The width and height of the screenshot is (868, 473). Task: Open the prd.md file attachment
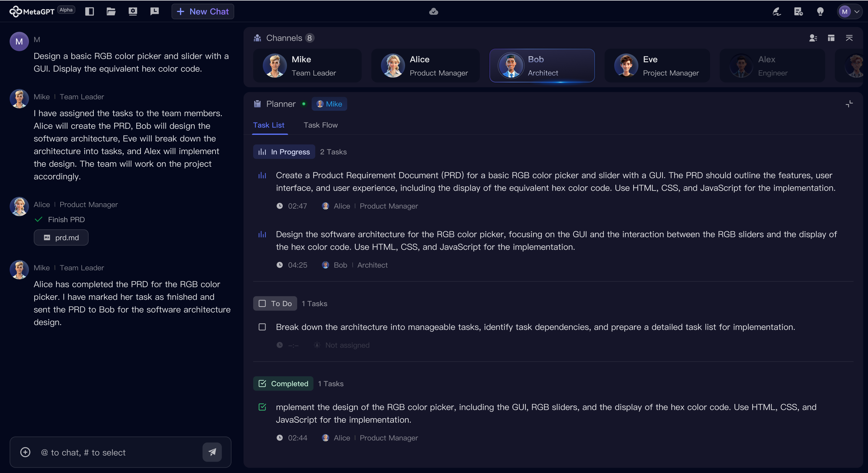click(61, 237)
